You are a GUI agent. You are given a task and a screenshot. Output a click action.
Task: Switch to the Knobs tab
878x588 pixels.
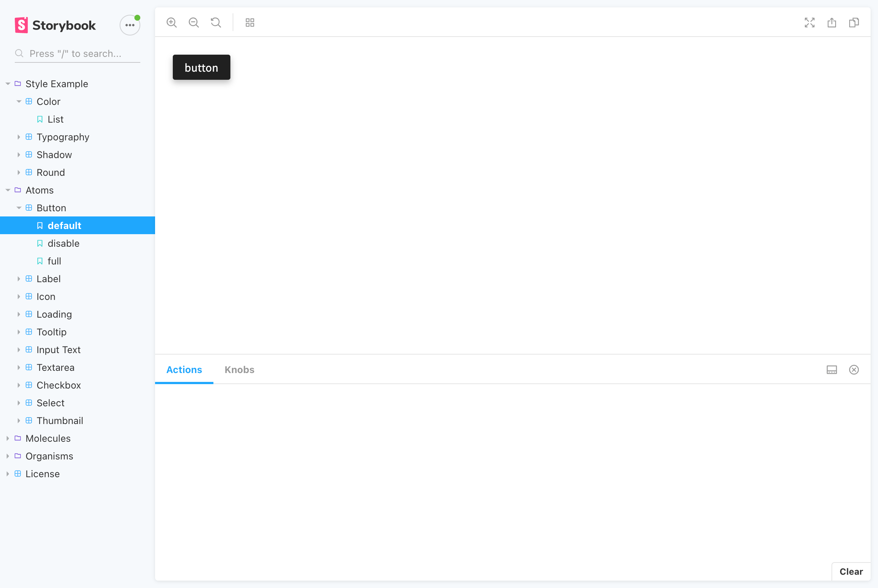pos(239,370)
